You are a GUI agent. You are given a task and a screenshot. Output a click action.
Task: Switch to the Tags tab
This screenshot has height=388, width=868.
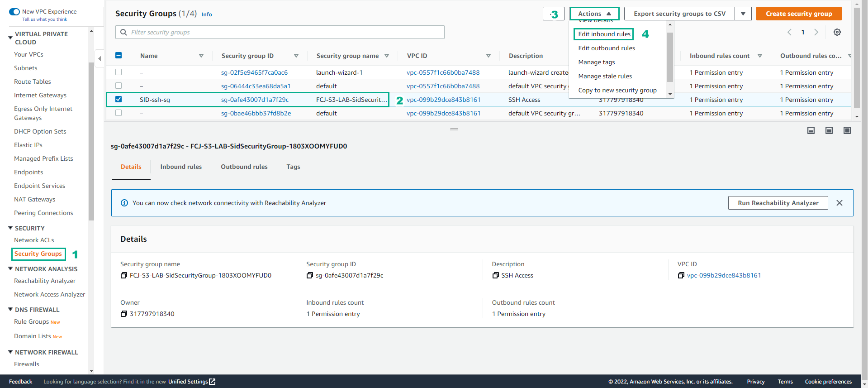(x=293, y=167)
